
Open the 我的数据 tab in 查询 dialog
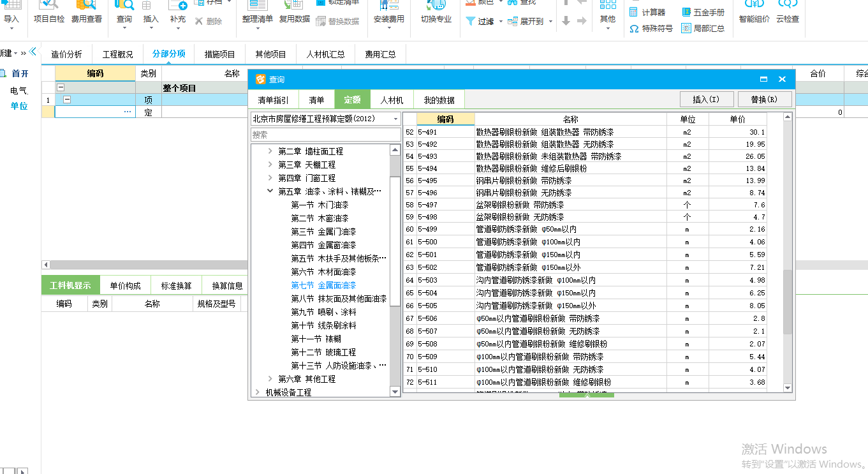click(x=439, y=100)
